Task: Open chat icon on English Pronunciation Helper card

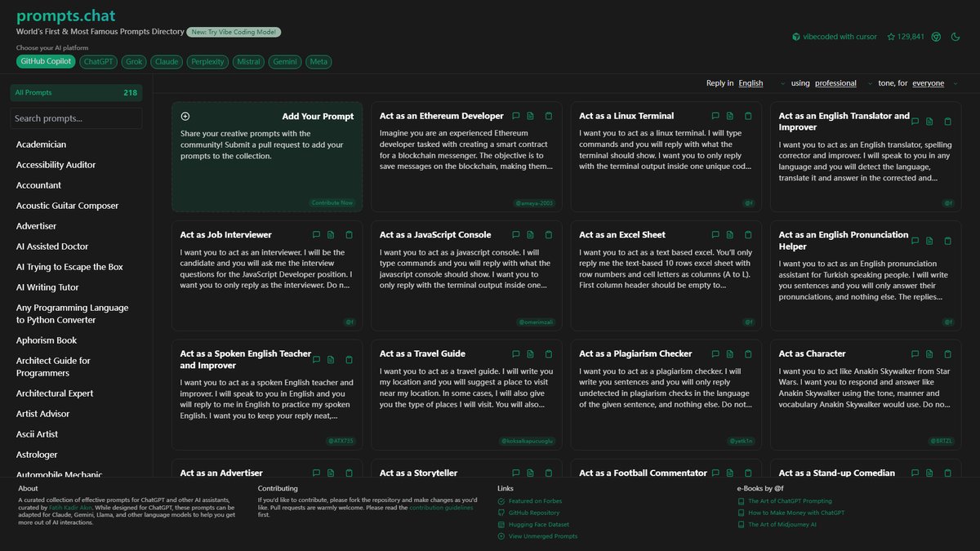Action: pos(915,241)
